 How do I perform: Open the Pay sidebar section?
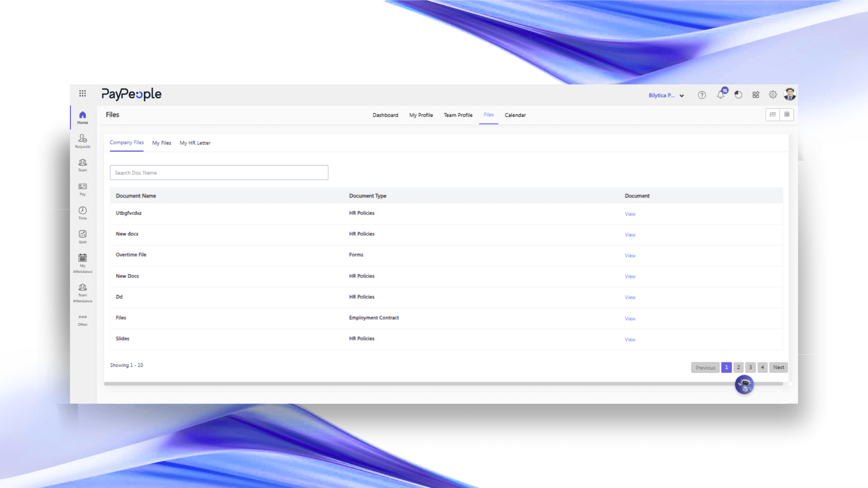(82, 189)
